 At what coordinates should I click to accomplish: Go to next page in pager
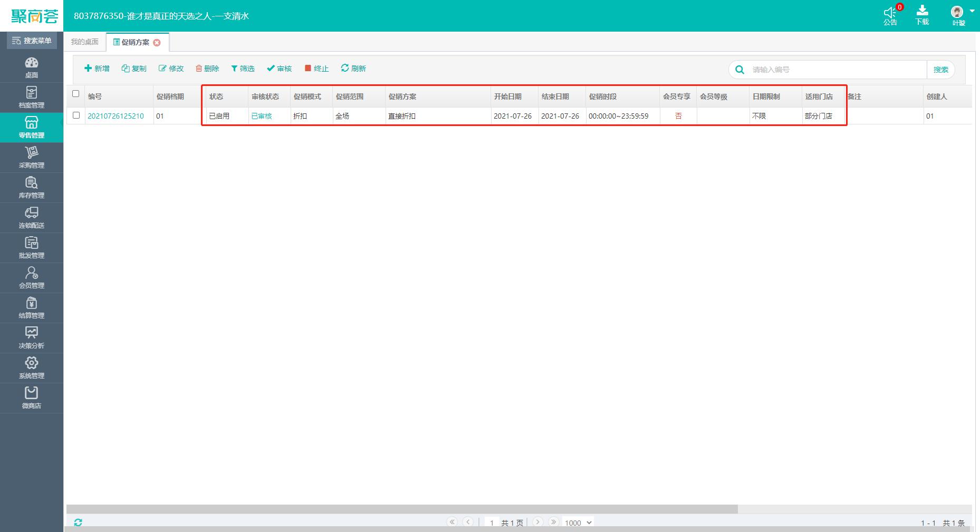coord(537,522)
